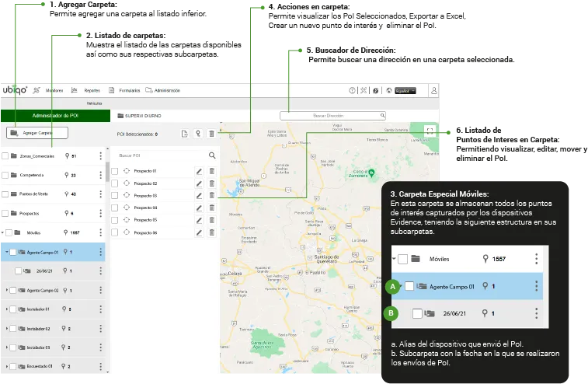This screenshot has height=384, width=588.
Task: Edit Prospecto 02 with pencil icon
Action: 199,183
